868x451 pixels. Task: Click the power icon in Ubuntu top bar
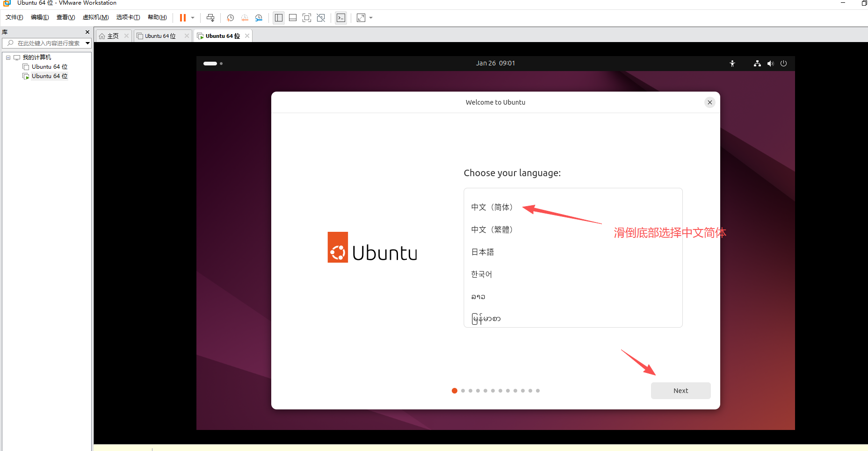784,63
